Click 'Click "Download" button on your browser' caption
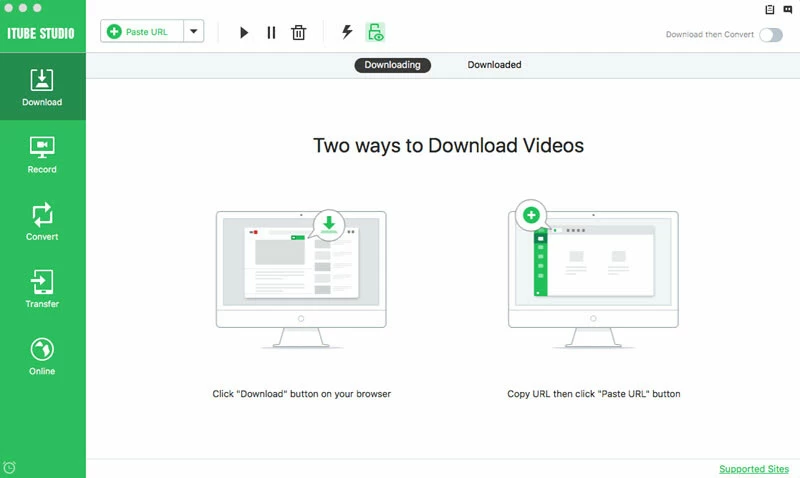 coord(302,394)
